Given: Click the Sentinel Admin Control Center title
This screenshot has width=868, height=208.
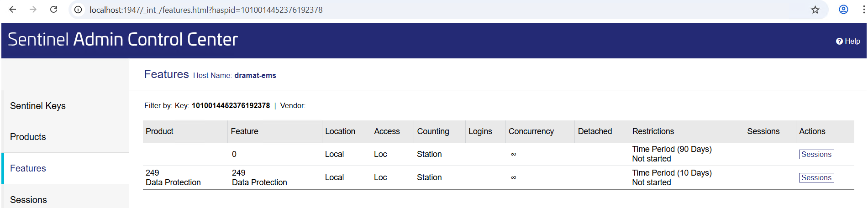Looking at the screenshot, I should click(x=123, y=40).
